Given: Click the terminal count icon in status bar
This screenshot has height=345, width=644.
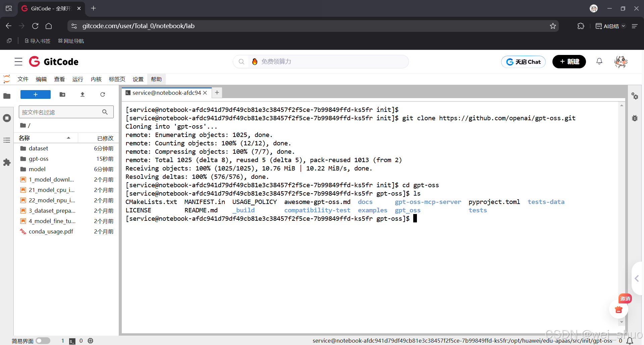Looking at the screenshot, I should click(72, 341).
